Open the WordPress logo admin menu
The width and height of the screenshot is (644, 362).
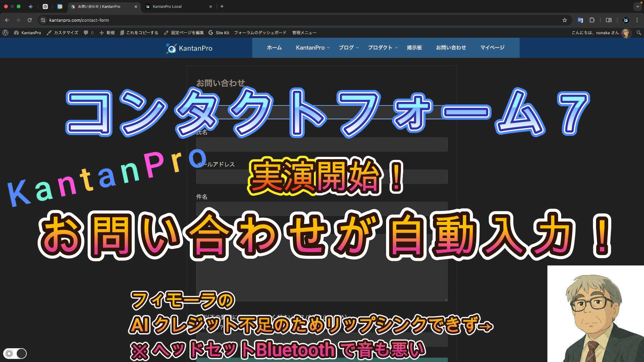click(x=5, y=33)
